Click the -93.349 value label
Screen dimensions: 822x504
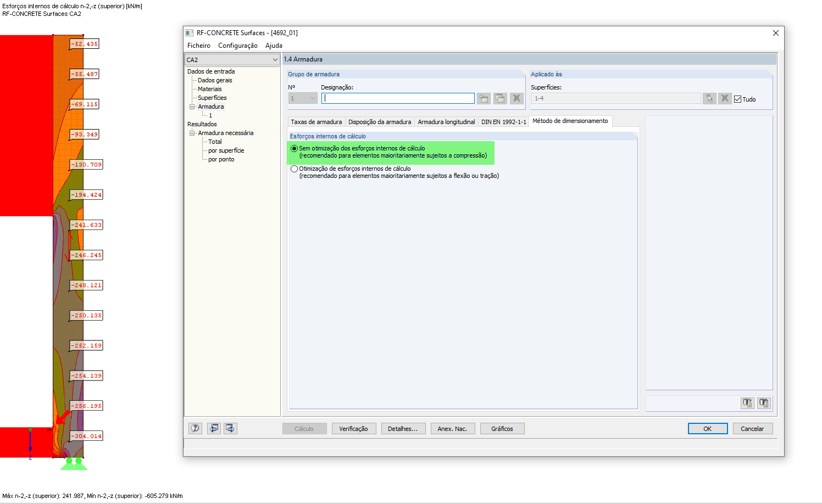click(85, 135)
